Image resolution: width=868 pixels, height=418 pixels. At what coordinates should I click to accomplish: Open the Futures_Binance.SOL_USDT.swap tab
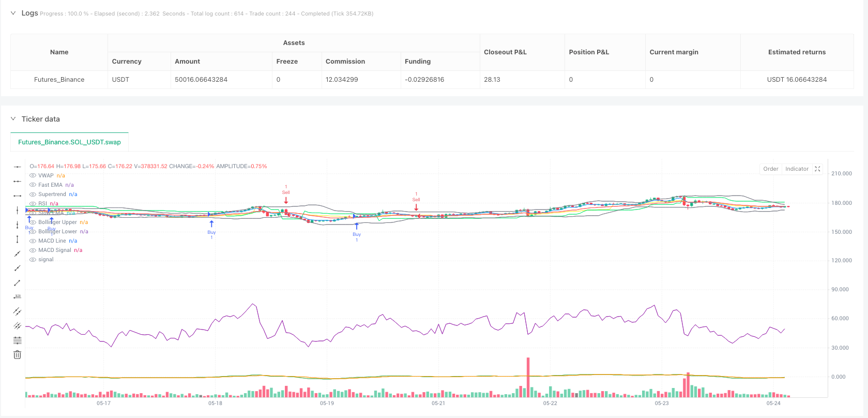pos(69,142)
